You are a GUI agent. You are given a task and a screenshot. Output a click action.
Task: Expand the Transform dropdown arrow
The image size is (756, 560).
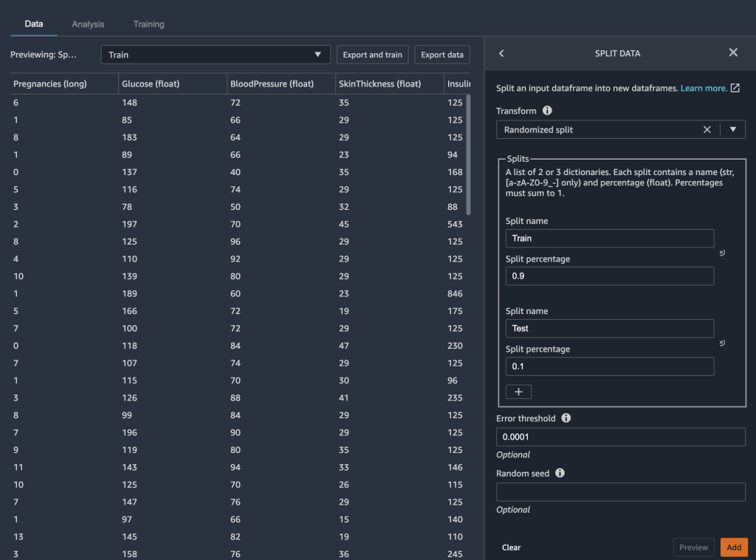point(733,129)
